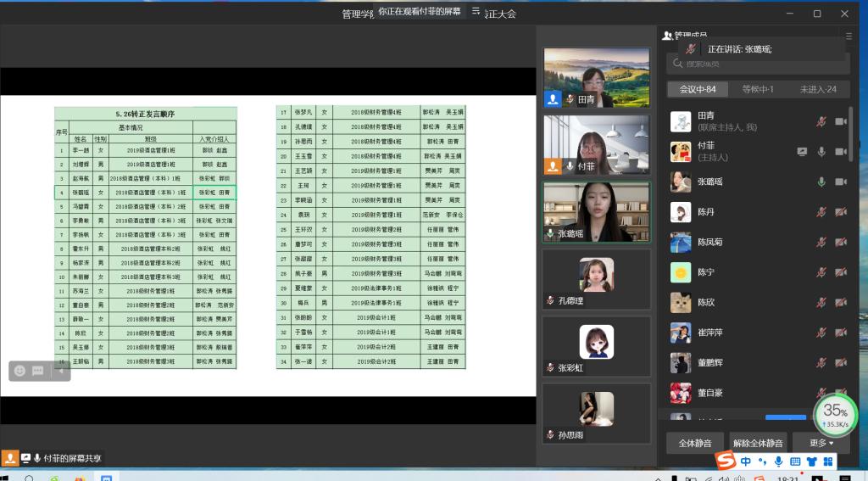Expand the 更多 dropdown button
The height and width of the screenshot is (481, 868).
[821, 443]
